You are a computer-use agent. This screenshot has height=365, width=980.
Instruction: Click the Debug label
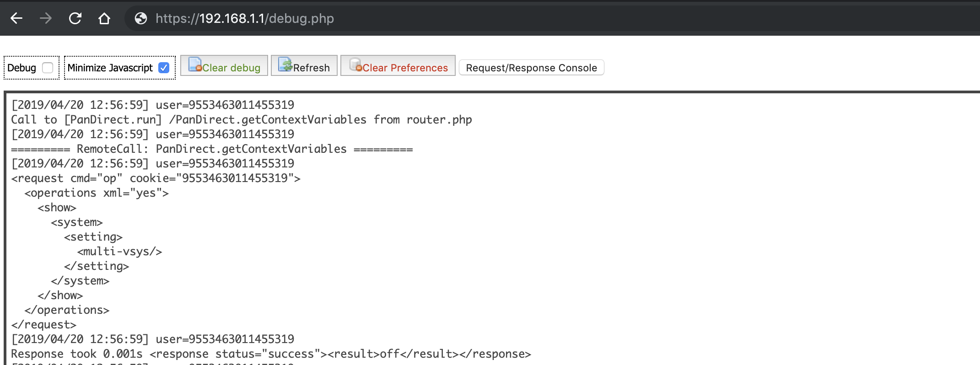pyautogui.click(x=21, y=67)
